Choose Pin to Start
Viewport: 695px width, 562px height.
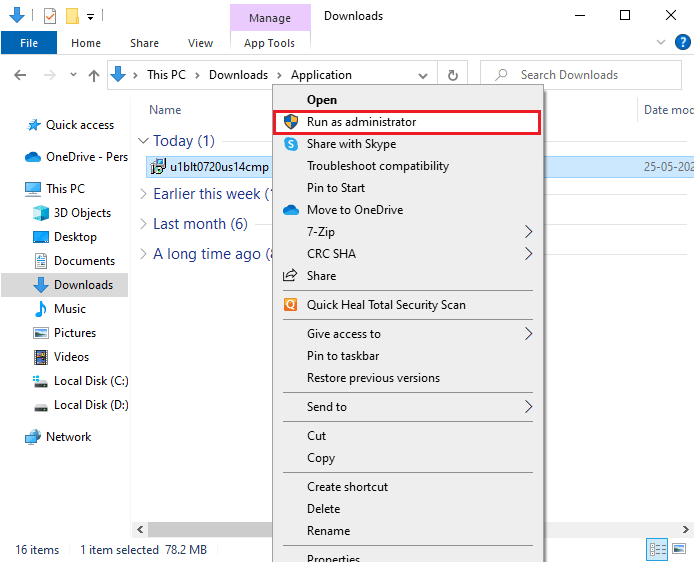[x=407, y=188]
